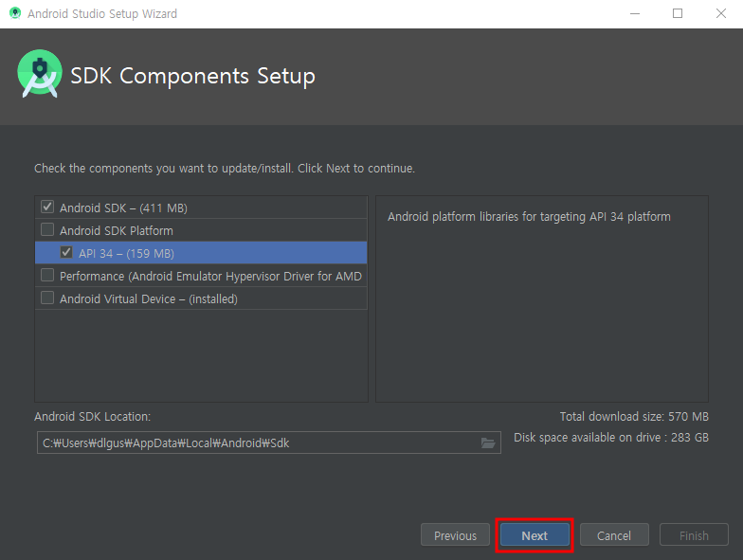Screen dimensions: 743x560
Task: Minimize the Setup Wizard window
Action: 635,13
